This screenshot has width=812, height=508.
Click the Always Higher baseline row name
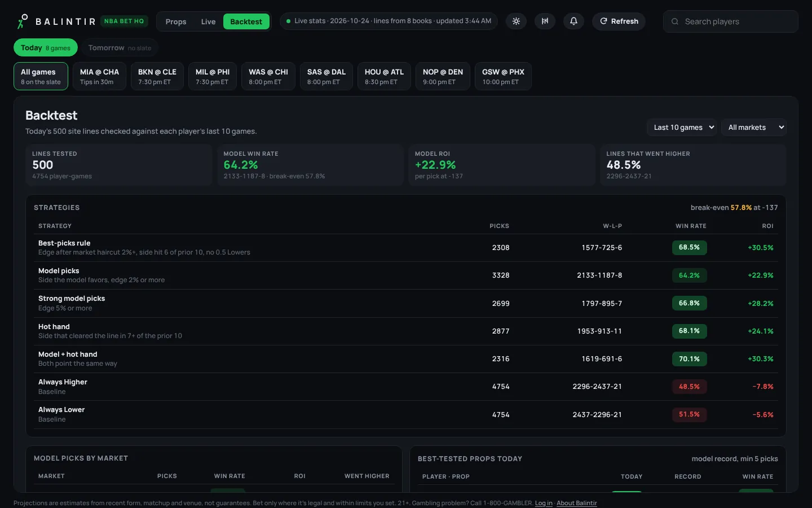[63, 382]
